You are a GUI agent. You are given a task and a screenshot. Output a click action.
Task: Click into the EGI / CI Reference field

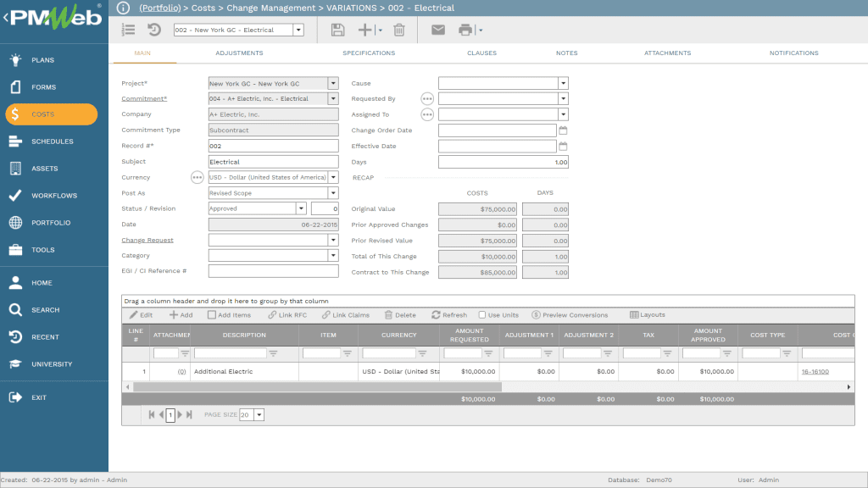274,271
